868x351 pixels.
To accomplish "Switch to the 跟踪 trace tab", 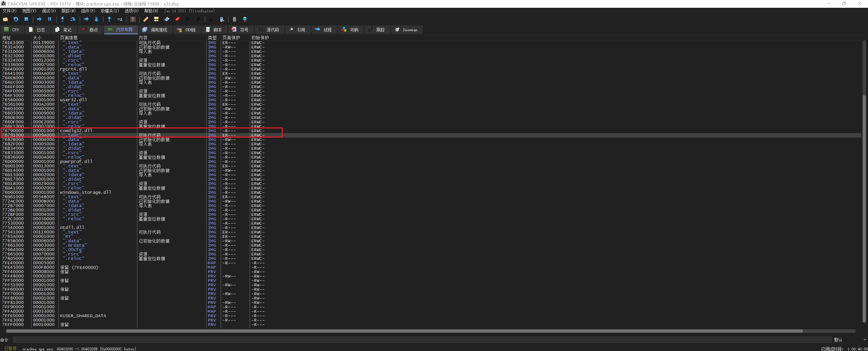I will (x=377, y=30).
